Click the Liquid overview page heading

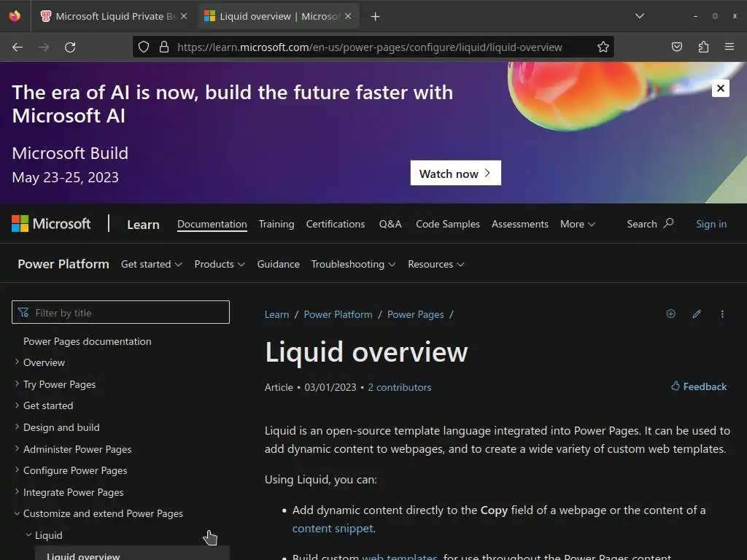tap(366, 352)
